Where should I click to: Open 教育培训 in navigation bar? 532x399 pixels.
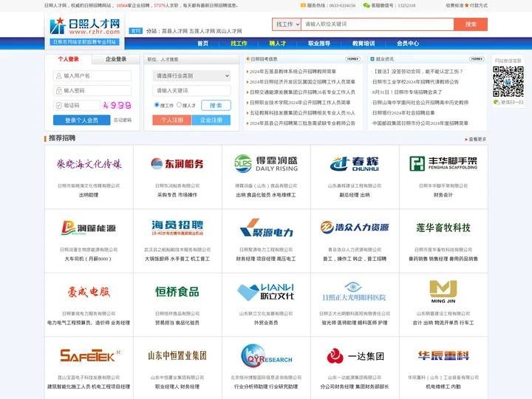click(x=364, y=44)
